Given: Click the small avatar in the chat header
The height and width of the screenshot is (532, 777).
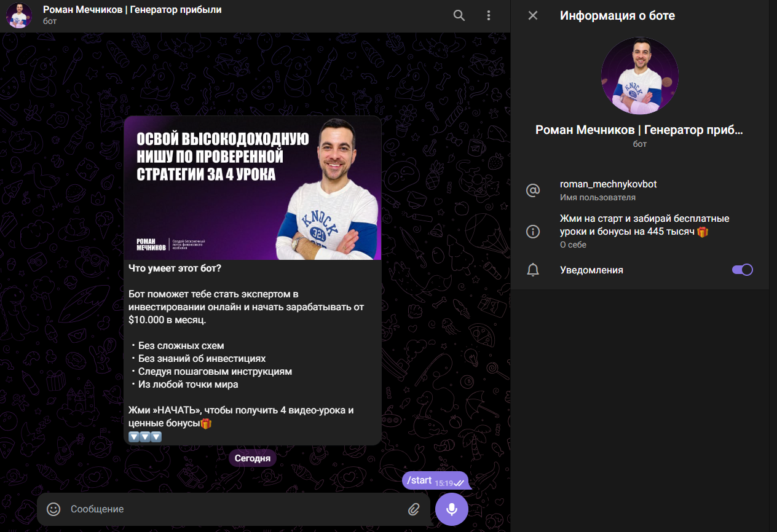Looking at the screenshot, I should point(19,16).
